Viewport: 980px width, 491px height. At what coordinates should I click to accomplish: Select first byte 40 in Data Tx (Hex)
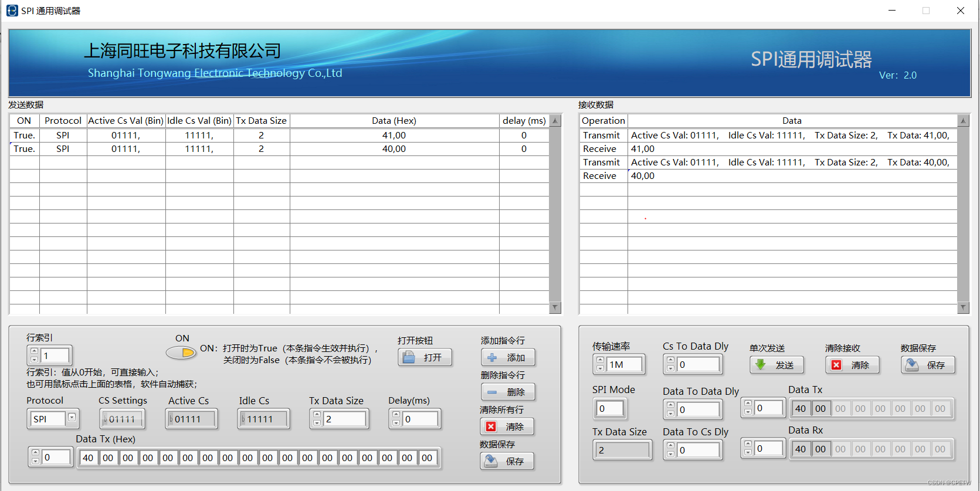pyautogui.click(x=88, y=458)
